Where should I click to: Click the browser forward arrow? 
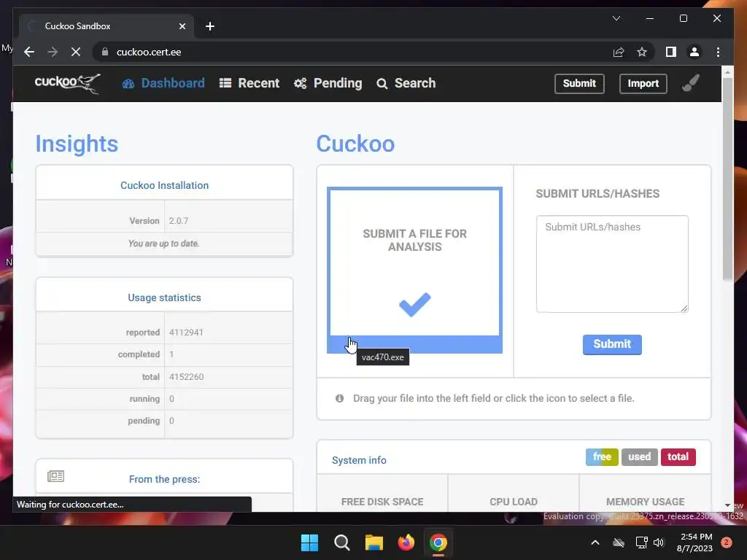pyautogui.click(x=53, y=52)
